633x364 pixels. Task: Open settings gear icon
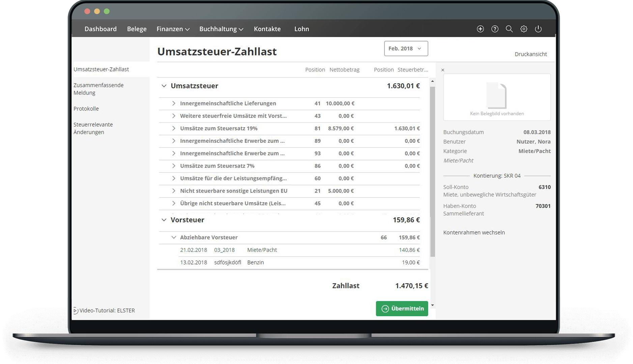click(x=524, y=29)
